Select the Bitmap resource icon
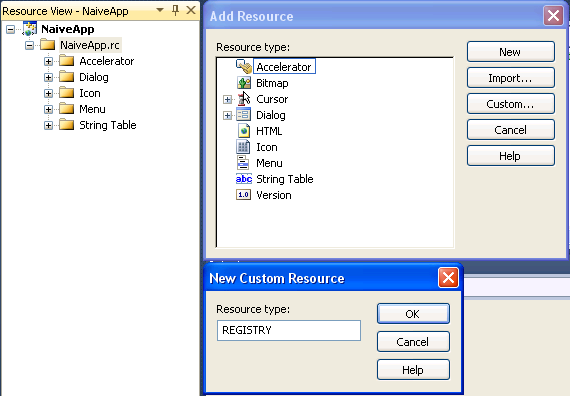This screenshot has width=570, height=396. tap(244, 83)
